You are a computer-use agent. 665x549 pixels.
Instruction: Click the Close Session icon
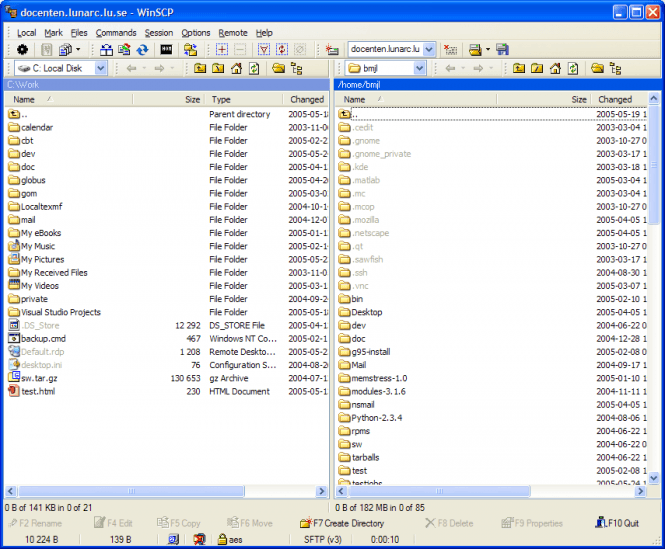(x=450, y=50)
